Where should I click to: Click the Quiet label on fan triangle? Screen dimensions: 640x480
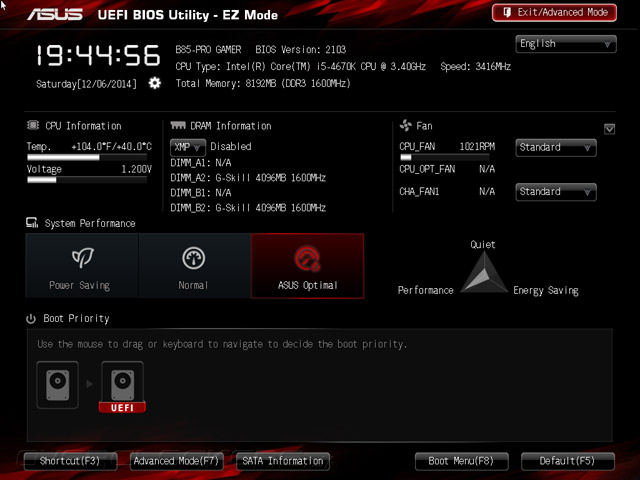pyautogui.click(x=483, y=244)
